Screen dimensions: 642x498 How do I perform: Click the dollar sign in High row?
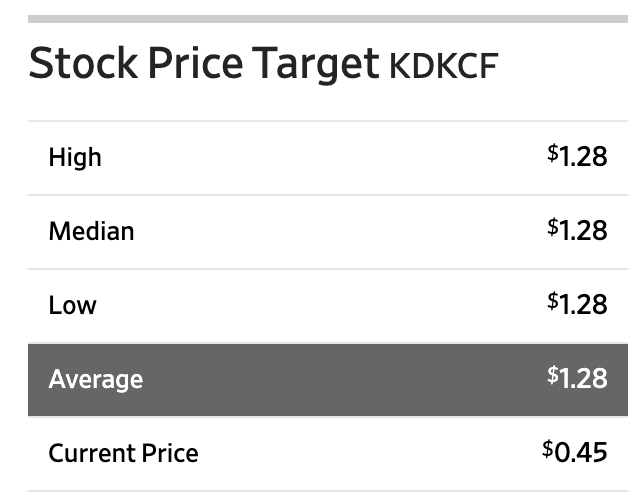[x=553, y=153]
